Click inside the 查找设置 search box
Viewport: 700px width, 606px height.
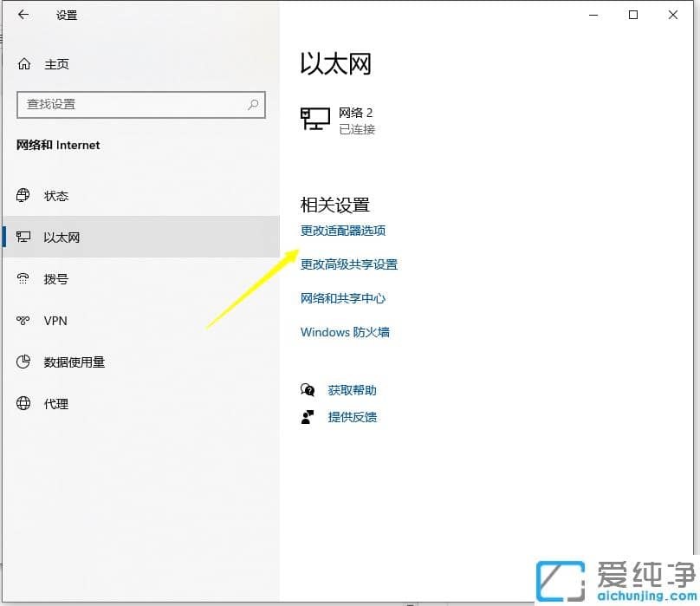139,104
